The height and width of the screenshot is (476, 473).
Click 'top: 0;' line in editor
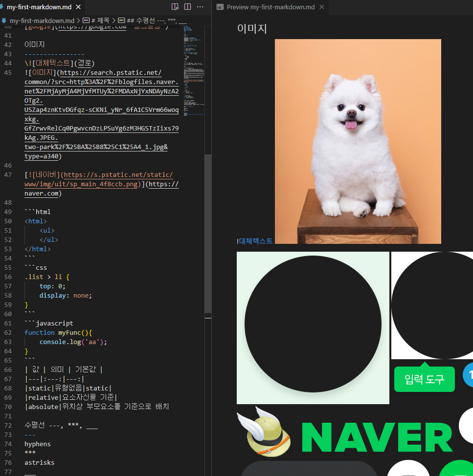52,286
